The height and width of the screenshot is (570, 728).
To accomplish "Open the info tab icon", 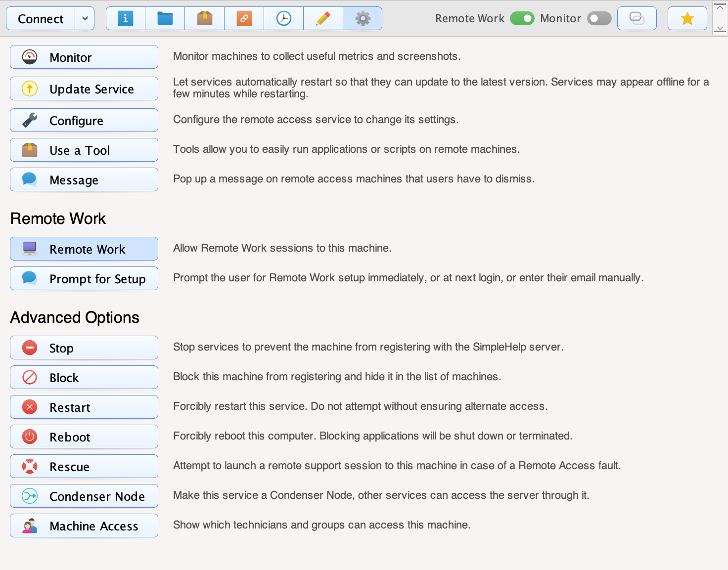I will (x=126, y=18).
